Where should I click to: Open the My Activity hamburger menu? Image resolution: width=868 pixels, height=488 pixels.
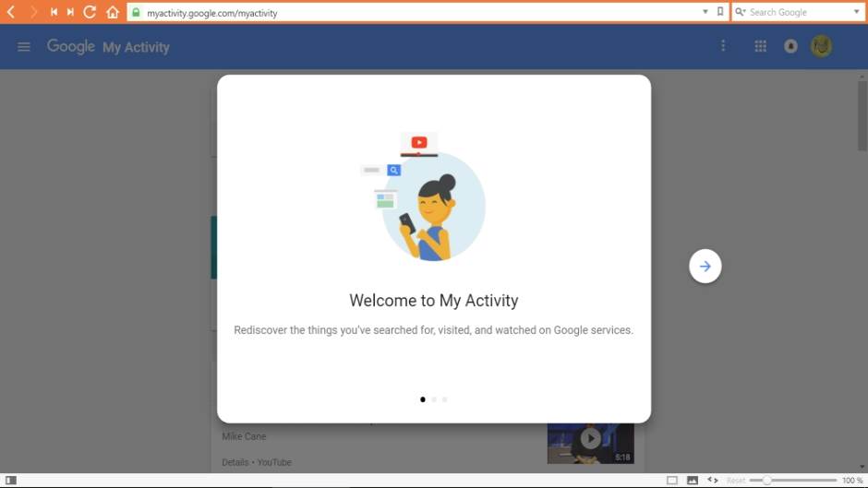24,46
